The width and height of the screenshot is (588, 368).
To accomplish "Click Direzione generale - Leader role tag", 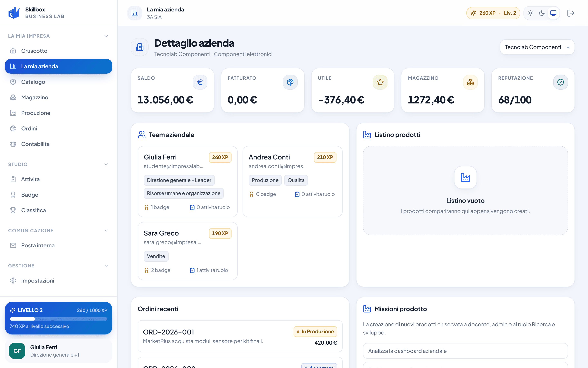I will 179,180.
